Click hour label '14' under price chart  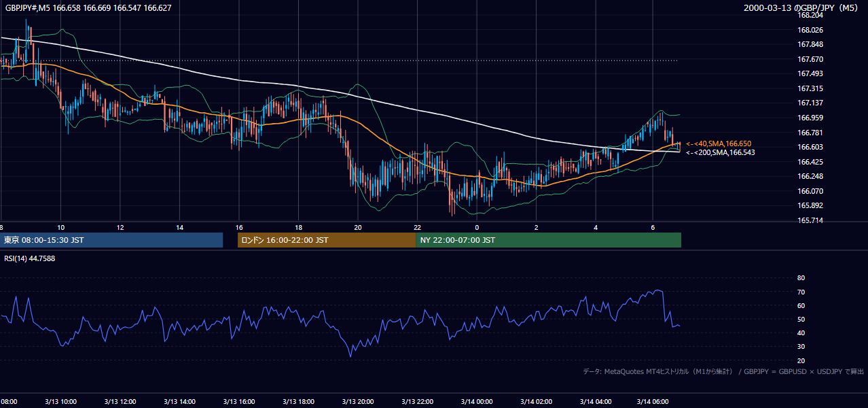click(180, 227)
